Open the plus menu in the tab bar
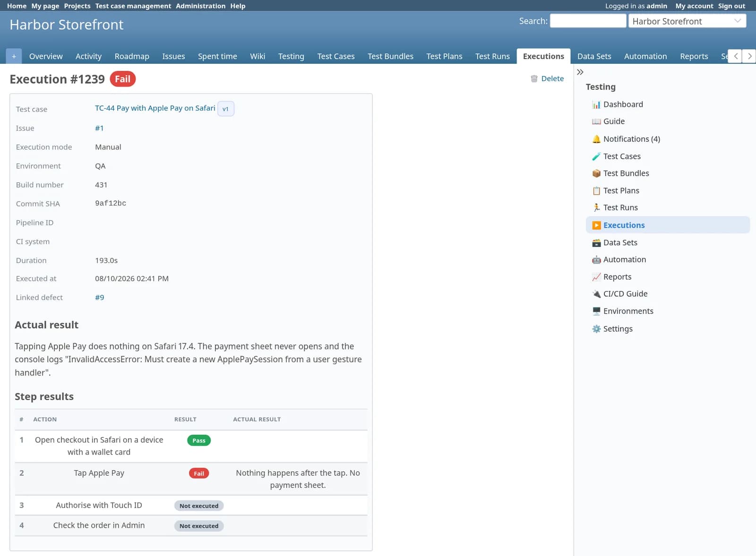Screen dimensions: 756x556 coord(14,56)
